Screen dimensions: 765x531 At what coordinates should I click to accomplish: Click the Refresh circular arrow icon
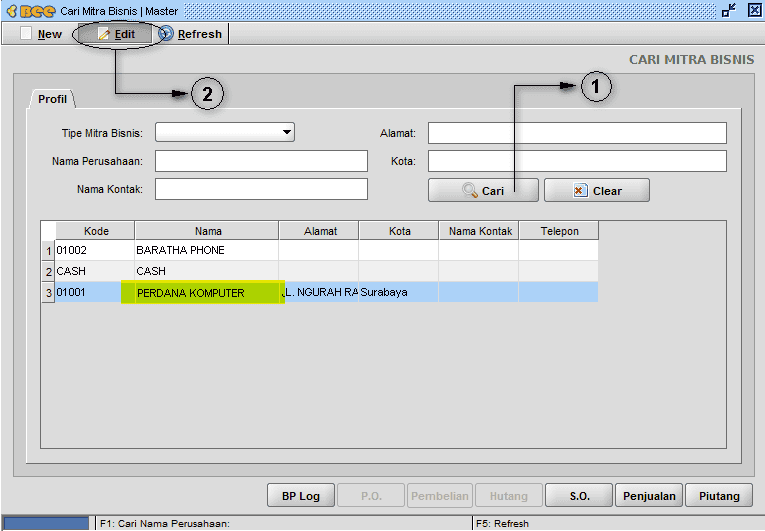(x=165, y=33)
